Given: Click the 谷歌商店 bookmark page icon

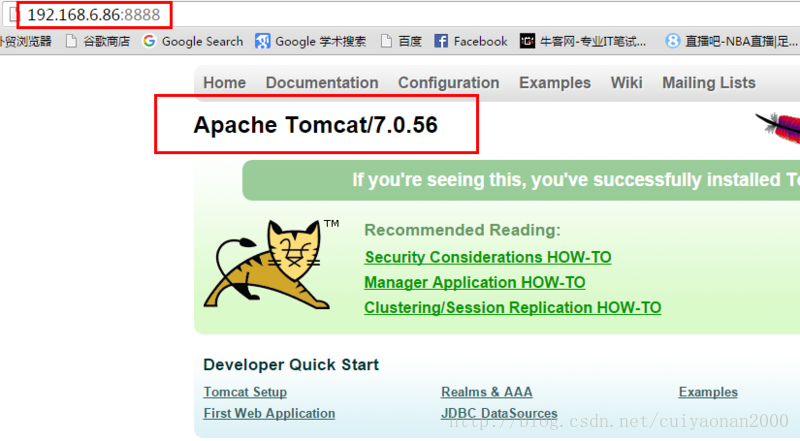Looking at the screenshot, I should pyautogui.click(x=71, y=41).
